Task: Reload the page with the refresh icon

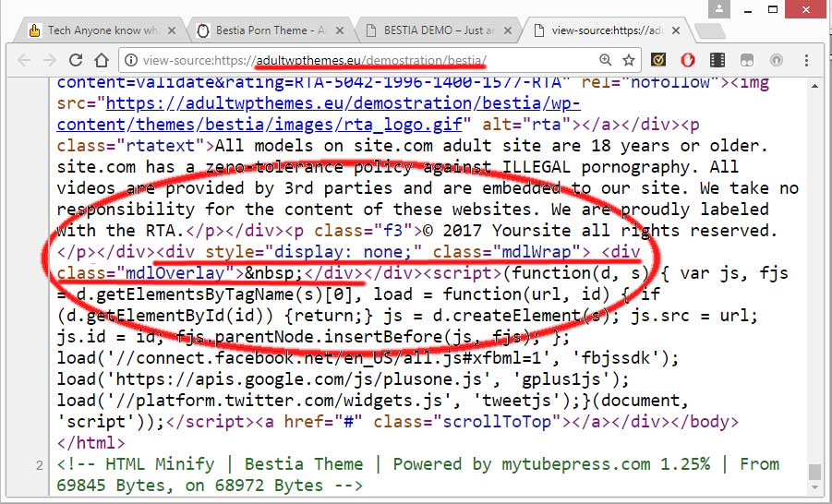Action: tap(76, 60)
